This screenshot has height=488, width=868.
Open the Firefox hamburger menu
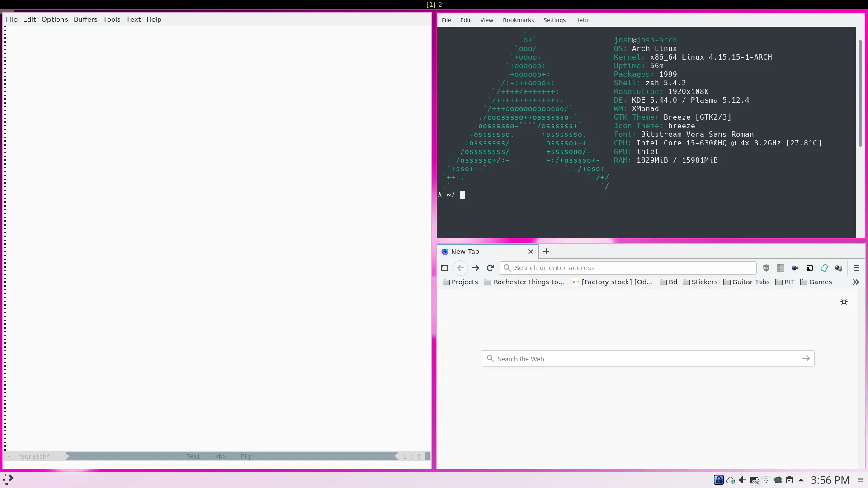(857, 268)
